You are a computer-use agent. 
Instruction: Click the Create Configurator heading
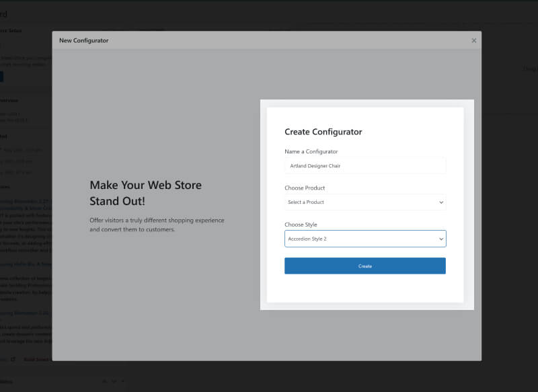323,132
